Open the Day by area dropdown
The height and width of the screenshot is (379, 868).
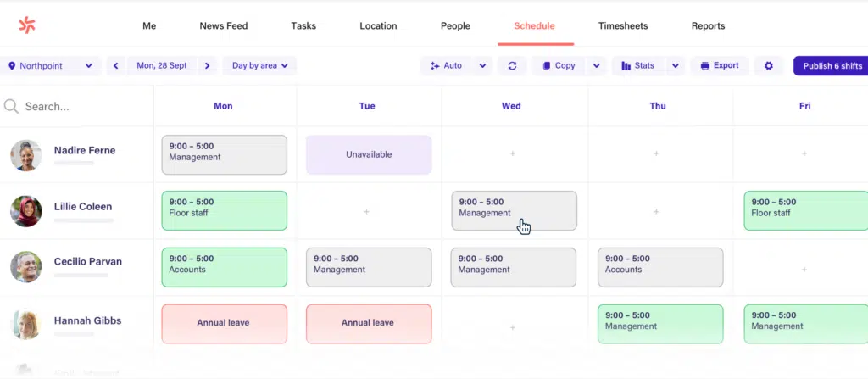click(259, 66)
